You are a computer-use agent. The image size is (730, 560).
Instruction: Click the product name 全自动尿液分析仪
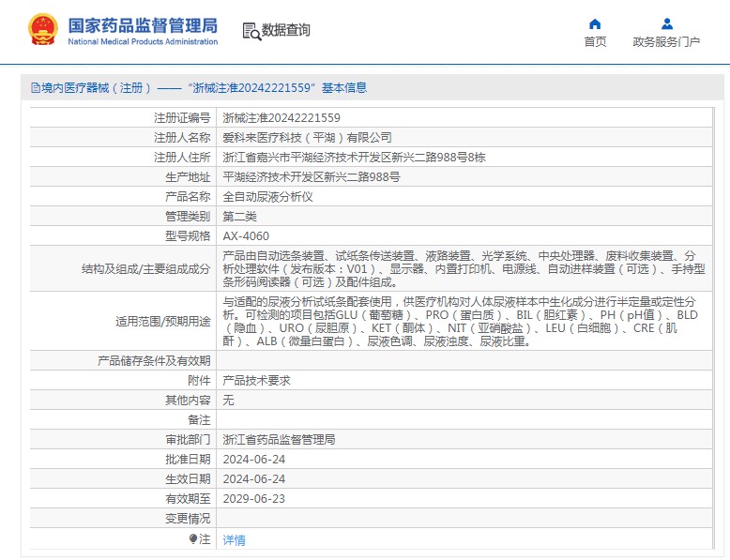[266, 197]
